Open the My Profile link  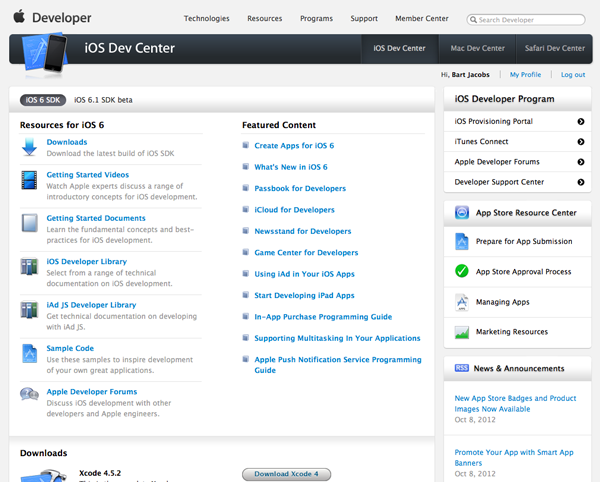[525, 75]
